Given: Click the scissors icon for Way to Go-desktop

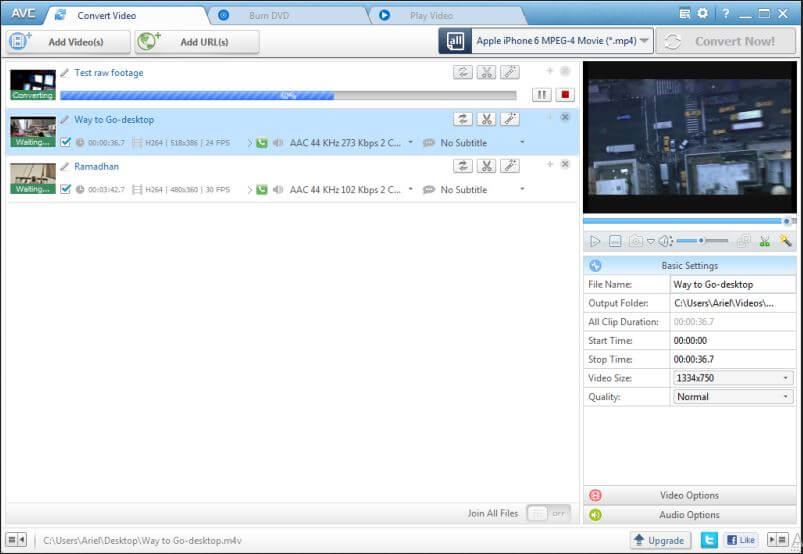Looking at the screenshot, I should (x=486, y=119).
